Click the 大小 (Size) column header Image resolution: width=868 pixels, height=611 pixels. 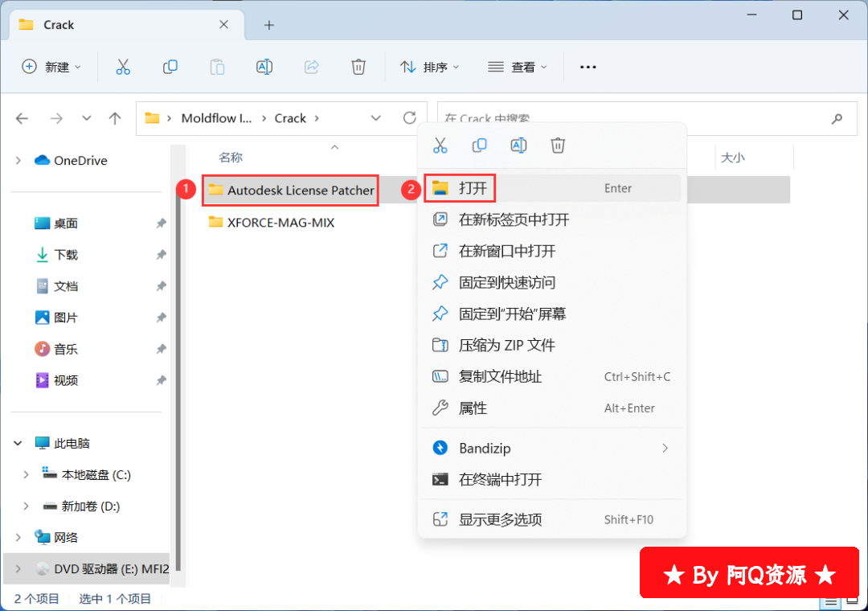coord(733,158)
